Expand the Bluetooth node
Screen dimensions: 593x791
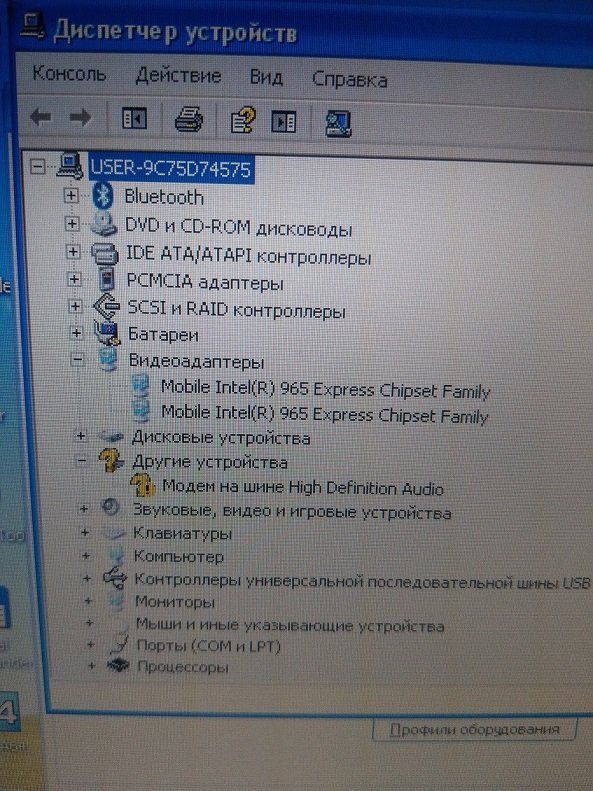(x=71, y=195)
